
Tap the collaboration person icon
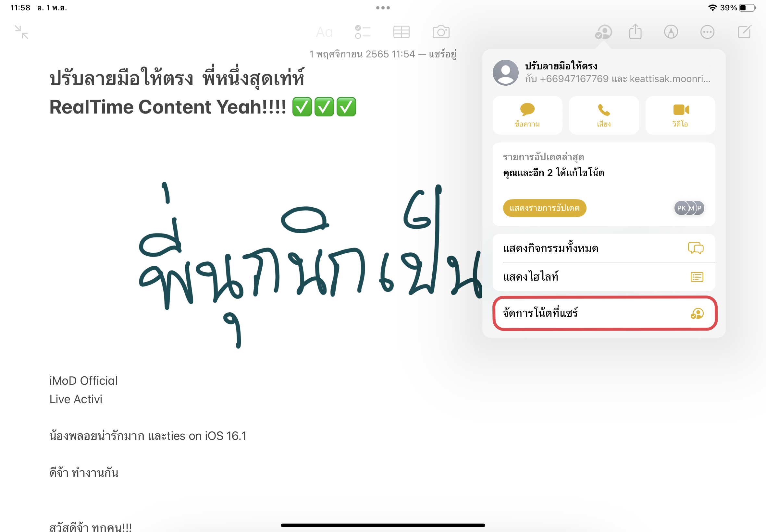(603, 32)
